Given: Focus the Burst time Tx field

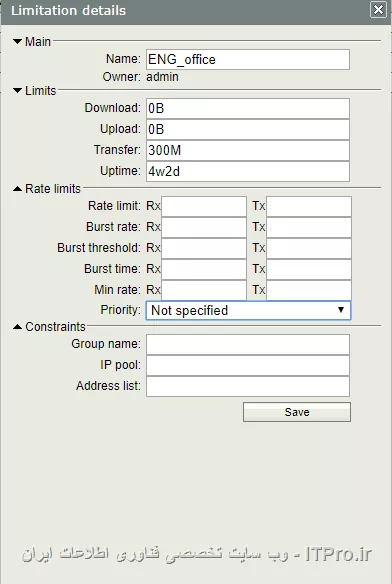Looking at the screenshot, I should pos(309,269).
